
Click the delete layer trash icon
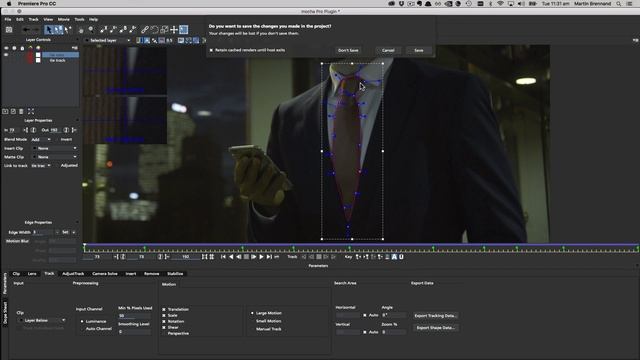click(x=21, y=111)
